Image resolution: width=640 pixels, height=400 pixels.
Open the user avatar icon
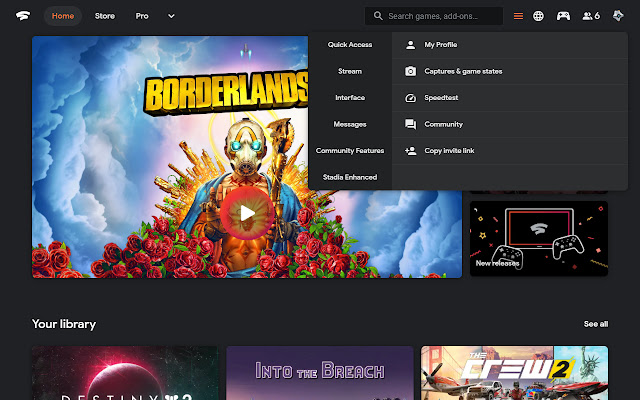coord(618,16)
